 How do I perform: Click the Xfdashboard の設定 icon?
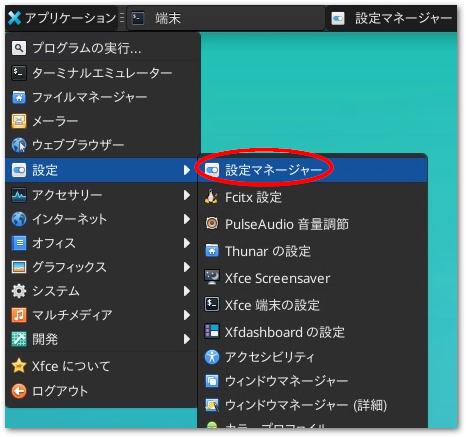[212, 332]
